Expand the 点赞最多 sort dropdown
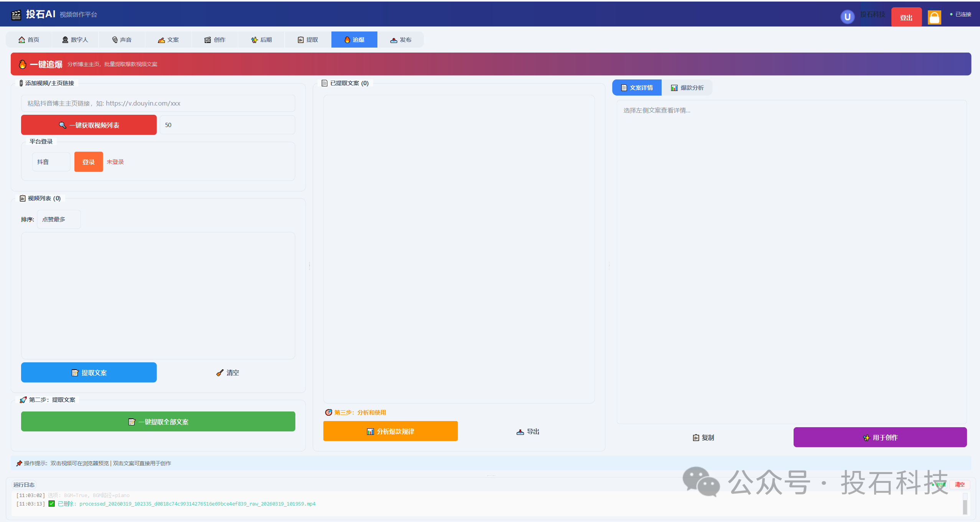Image resolution: width=980 pixels, height=522 pixels. click(x=59, y=219)
